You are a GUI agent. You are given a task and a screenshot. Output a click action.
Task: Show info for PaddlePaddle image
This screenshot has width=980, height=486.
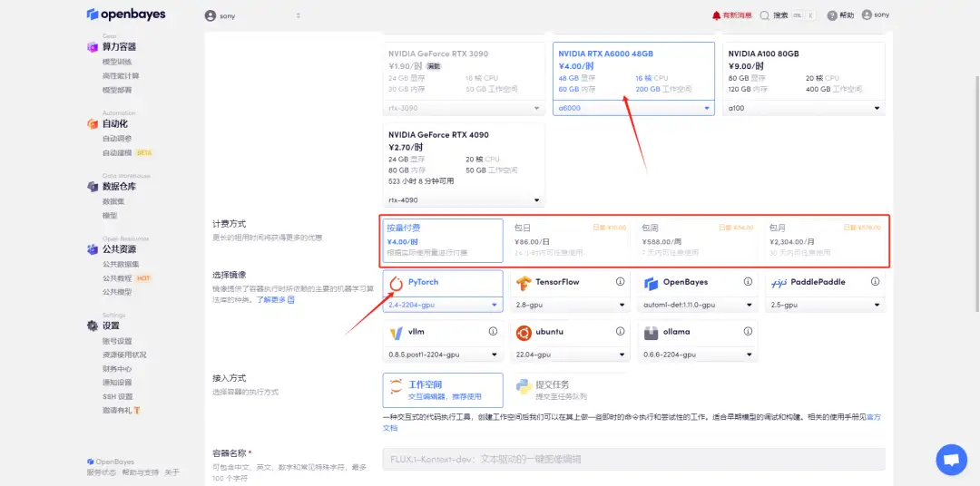pos(875,282)
